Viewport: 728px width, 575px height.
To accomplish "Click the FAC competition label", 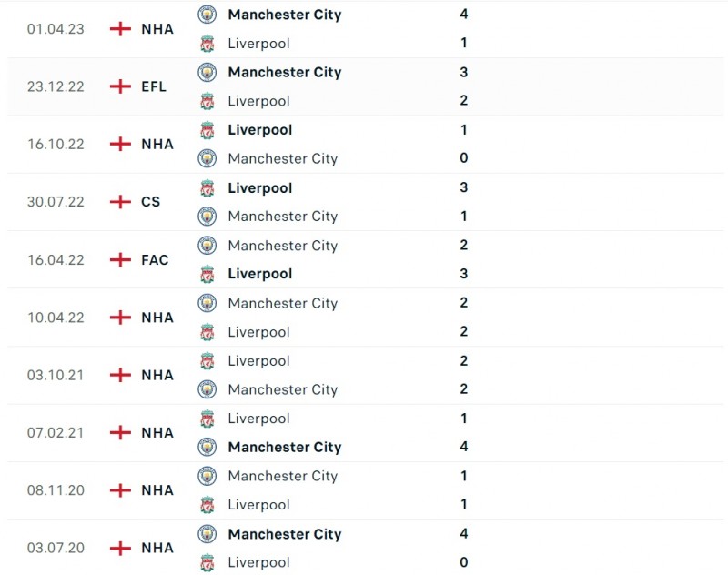I will (x=155, y=259).
